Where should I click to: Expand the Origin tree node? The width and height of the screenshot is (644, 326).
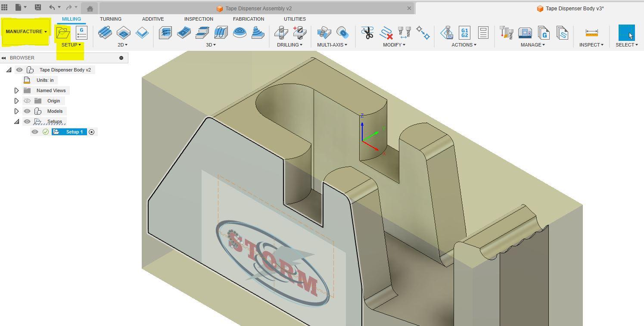click(x=16, y=101)
